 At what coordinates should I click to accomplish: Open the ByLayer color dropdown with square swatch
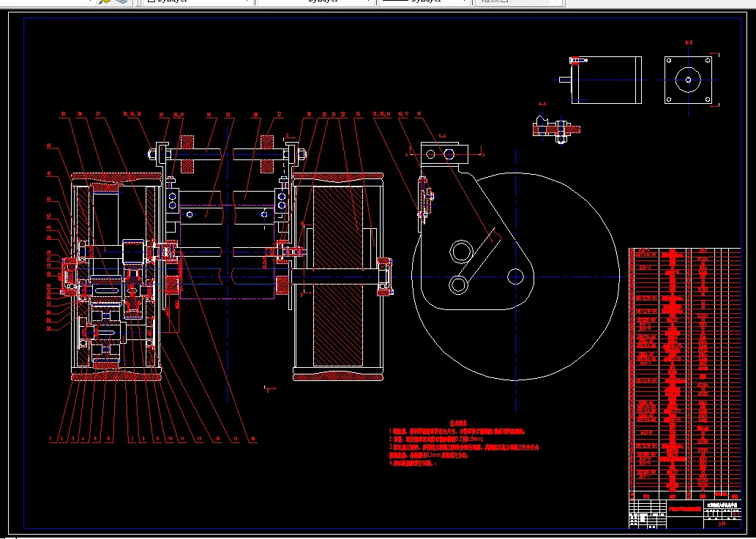198,1
